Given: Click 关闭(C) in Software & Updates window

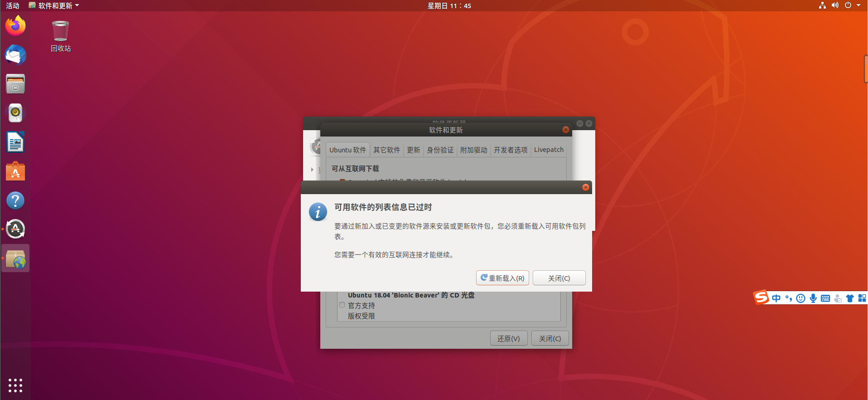Looking at the screenshot, I should [x=550, y=338].
